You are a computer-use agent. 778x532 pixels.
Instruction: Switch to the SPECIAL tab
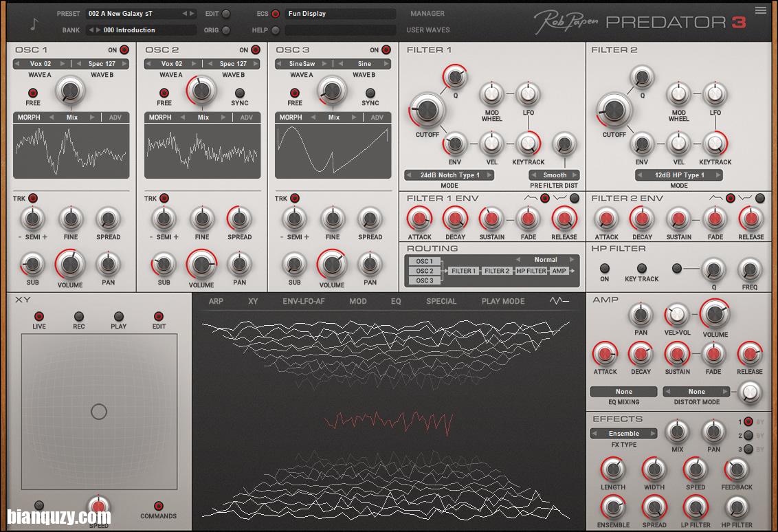[x=441, y=301]
